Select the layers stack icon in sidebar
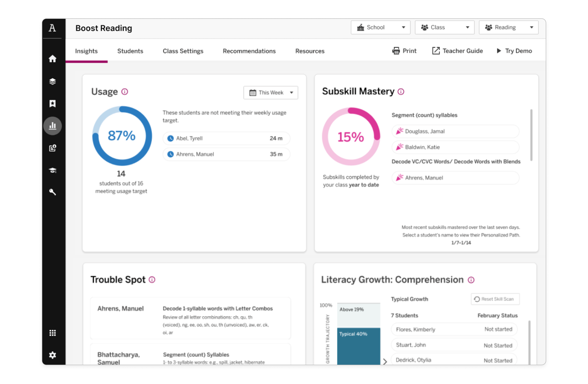 tap(52, 81)
